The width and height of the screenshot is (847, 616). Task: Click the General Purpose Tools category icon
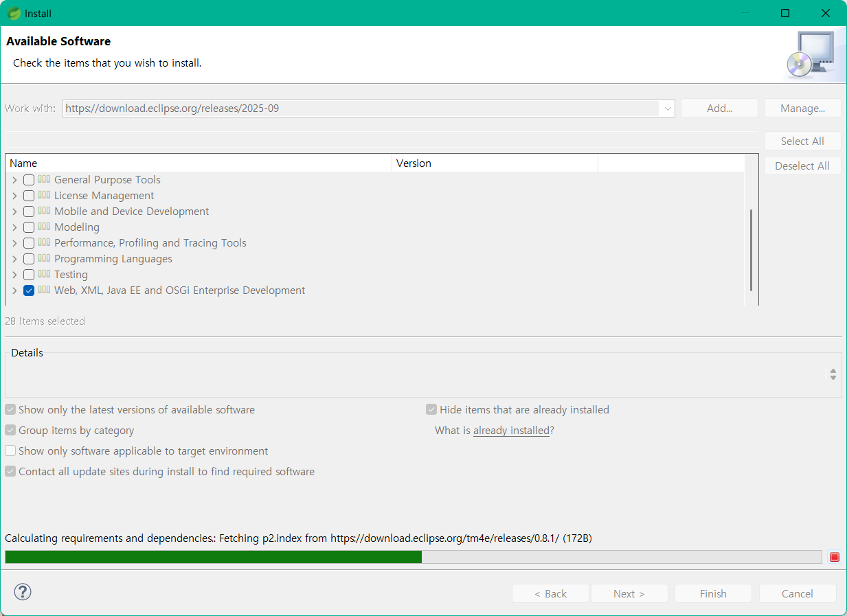click(x=44, y=179)
